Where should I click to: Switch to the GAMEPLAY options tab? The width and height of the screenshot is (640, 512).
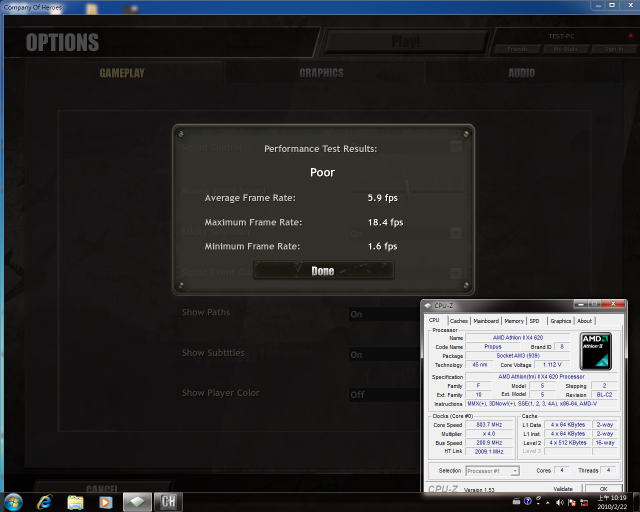(x=122, y=73)
